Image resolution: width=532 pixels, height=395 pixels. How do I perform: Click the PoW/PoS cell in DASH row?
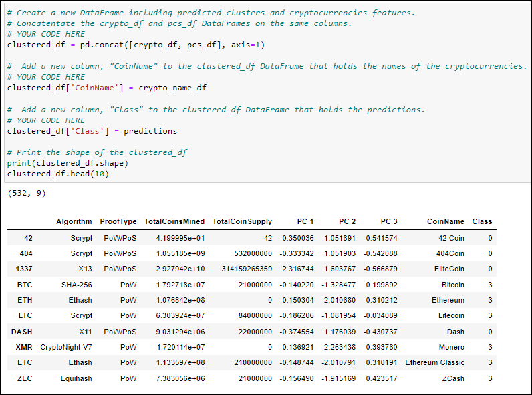point(120,332)
